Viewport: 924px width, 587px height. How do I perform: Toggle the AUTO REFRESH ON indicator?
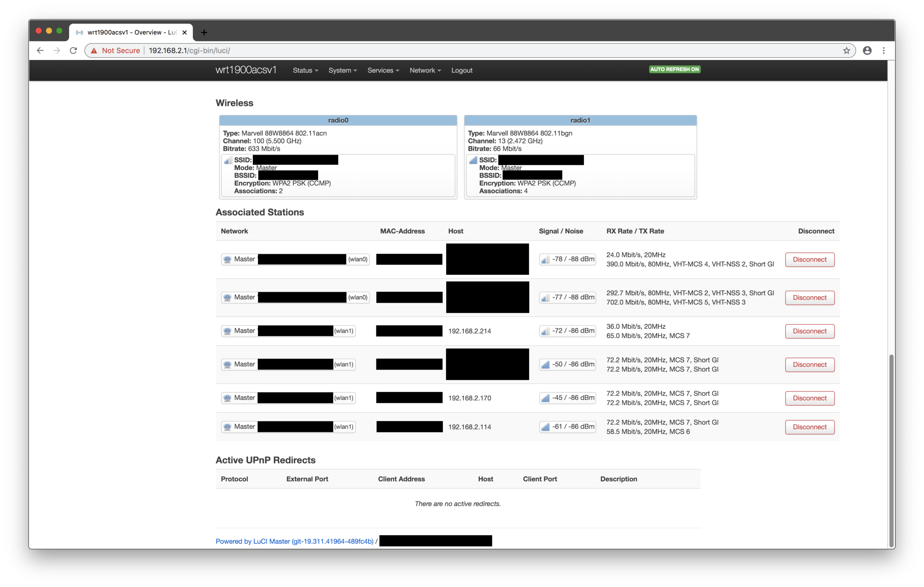click(674, 69)
